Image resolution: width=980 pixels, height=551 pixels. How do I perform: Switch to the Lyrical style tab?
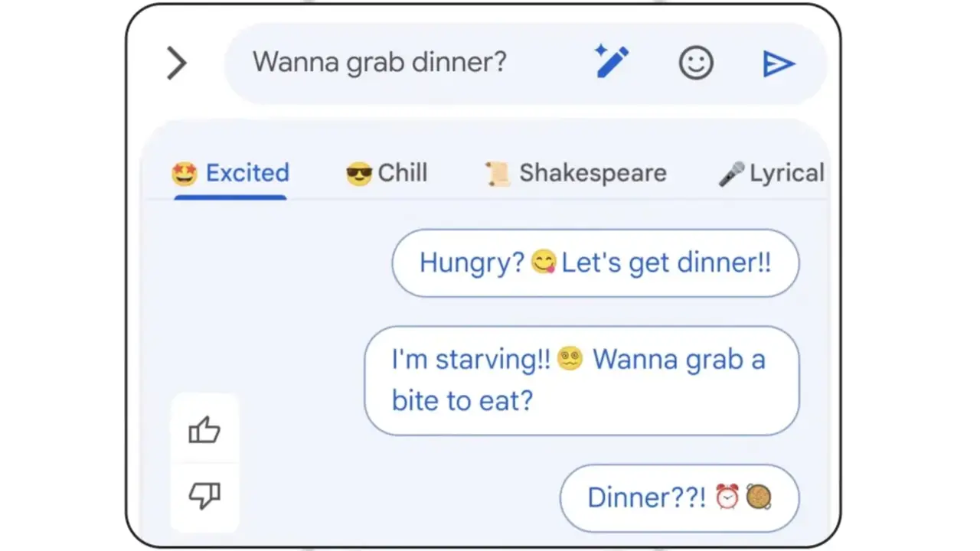tap(786, 173)
